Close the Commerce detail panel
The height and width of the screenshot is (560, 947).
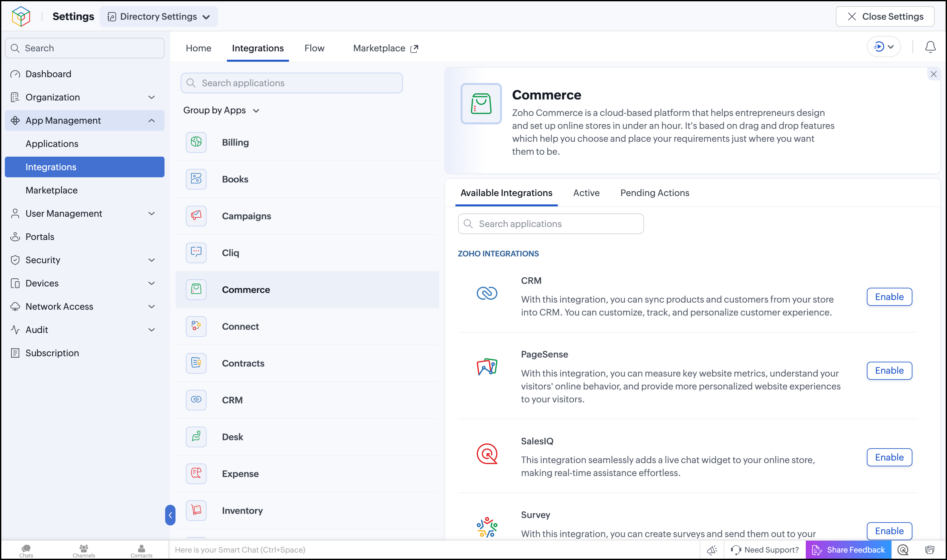933,74
